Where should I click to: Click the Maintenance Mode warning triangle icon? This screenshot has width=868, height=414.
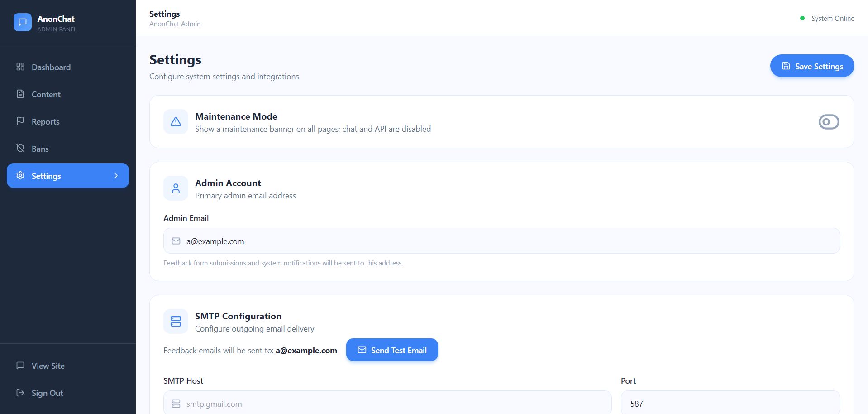pos(176,122)
